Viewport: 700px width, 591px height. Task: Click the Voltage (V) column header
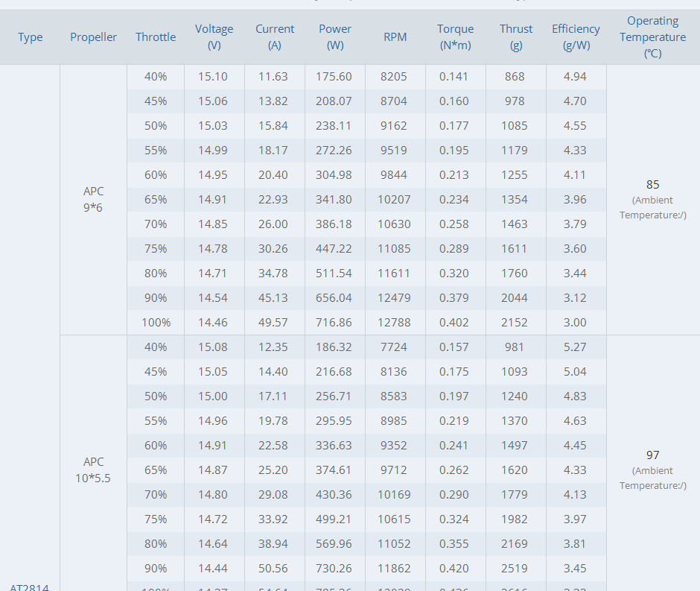pyautogui.click(x=214, y=37)
